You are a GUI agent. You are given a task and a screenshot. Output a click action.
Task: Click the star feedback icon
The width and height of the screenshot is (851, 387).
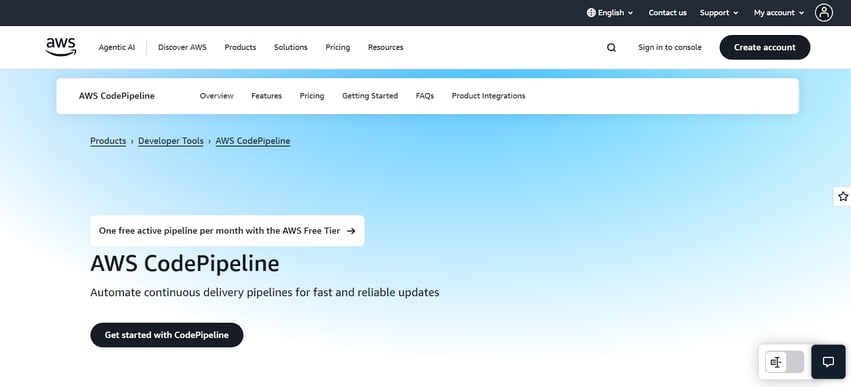(842, 196)
